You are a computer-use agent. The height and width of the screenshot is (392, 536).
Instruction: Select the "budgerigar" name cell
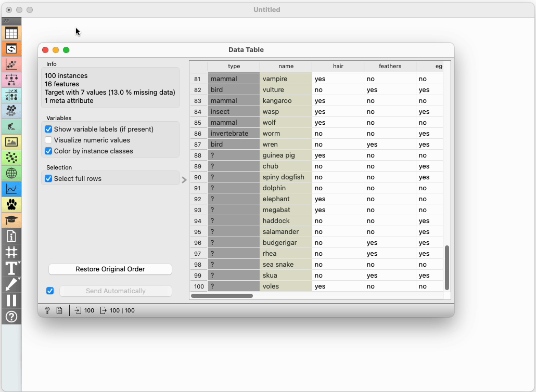pos(286,243)
